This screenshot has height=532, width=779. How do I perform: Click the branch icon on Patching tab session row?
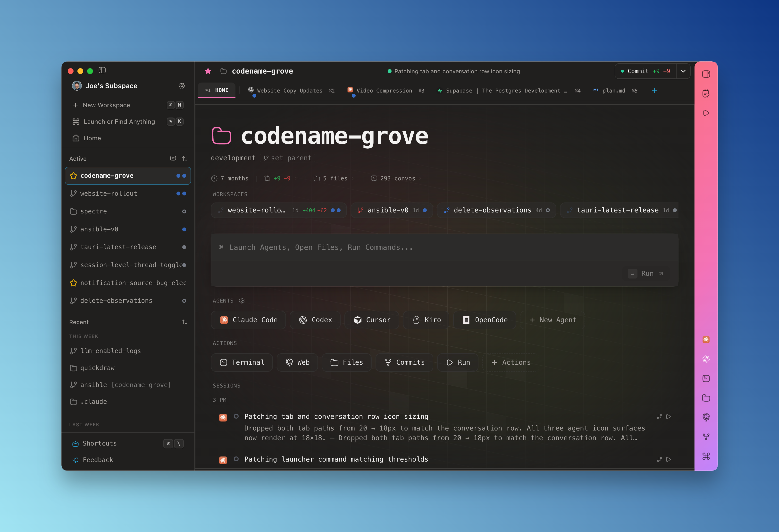click(659, 417)
